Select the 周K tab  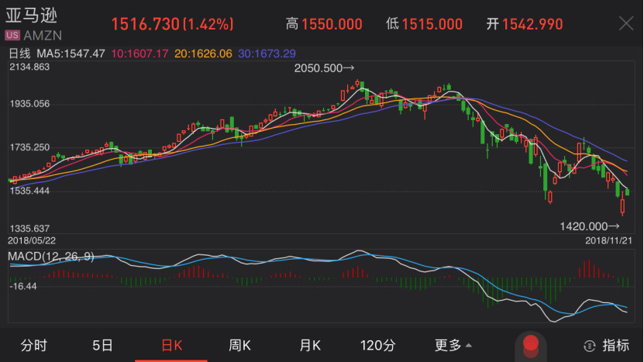[x=239, y=346]
